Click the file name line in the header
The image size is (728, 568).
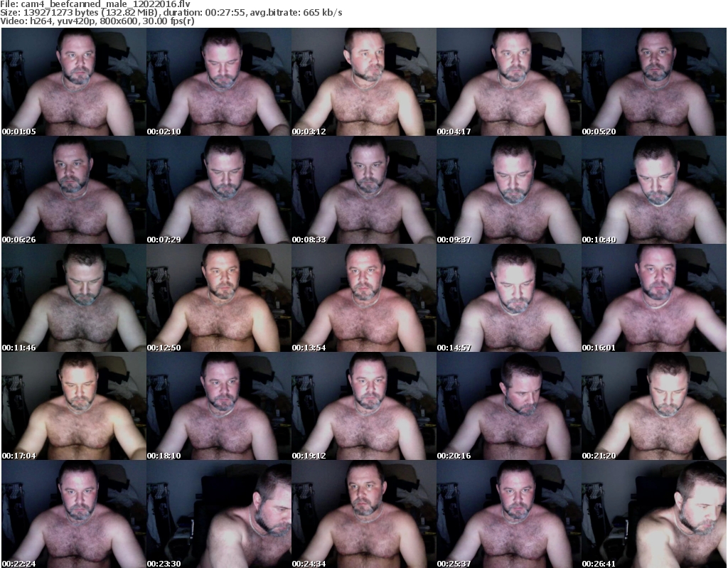[95, 4]
